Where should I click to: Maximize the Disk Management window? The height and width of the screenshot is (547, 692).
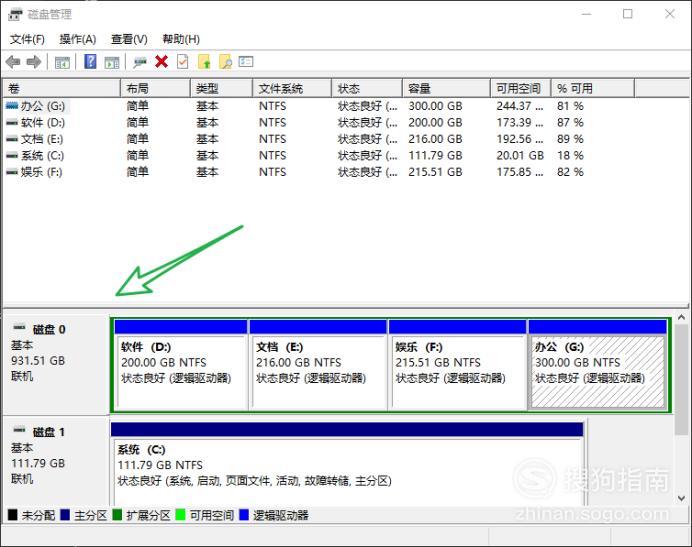point(628,14)
